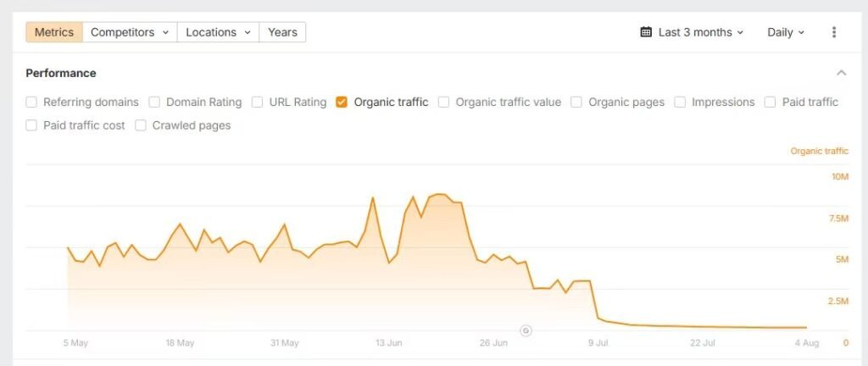Select the Paid traffic checkbox

pos(771,103)
